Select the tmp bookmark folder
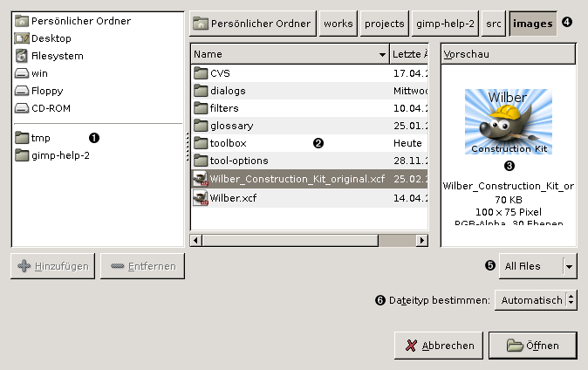 pos(41,138)
